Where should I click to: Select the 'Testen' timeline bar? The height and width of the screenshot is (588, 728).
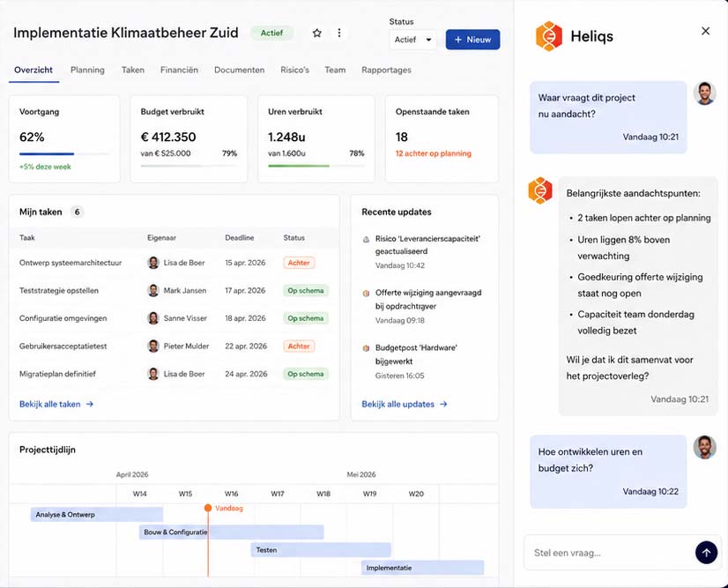pos(321,550)
